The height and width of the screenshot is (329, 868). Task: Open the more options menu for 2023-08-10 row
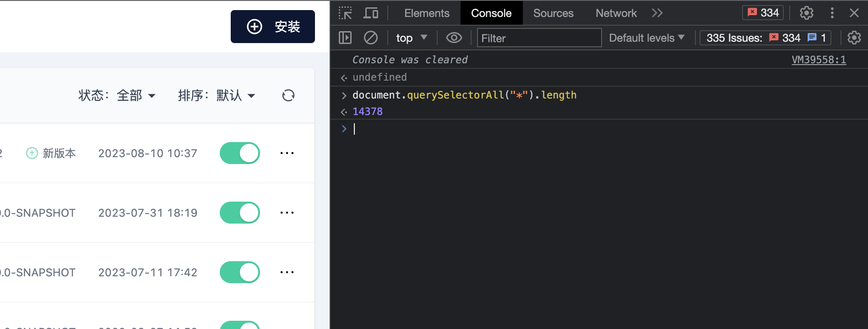click(287, 153)
